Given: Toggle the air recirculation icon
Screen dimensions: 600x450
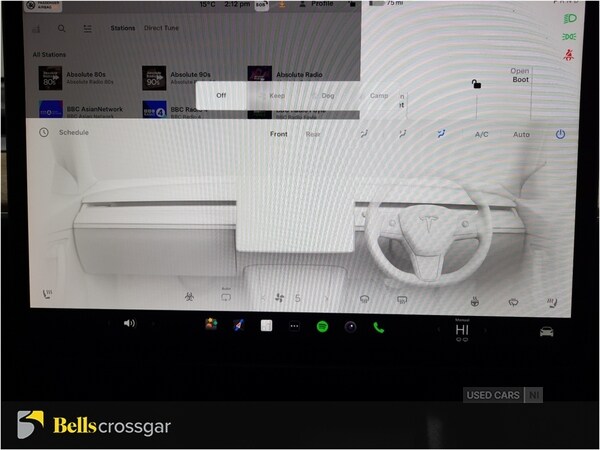Looking at the screenshot, I should coord(226,297).
